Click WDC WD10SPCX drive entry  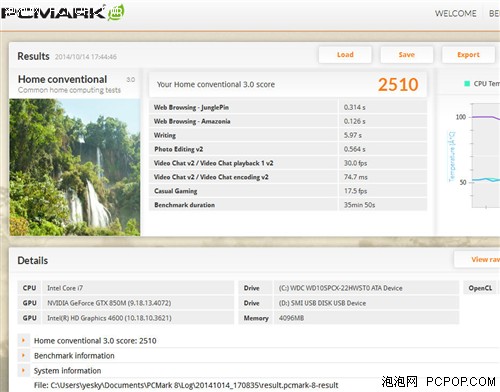[x=366, y=288]
